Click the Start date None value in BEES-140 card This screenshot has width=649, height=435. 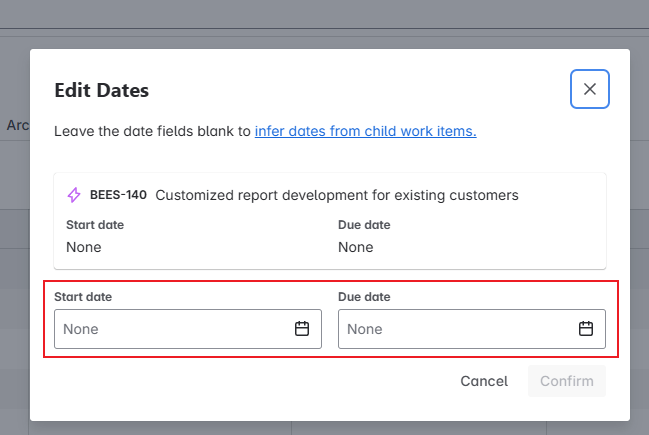coord(84,247)
